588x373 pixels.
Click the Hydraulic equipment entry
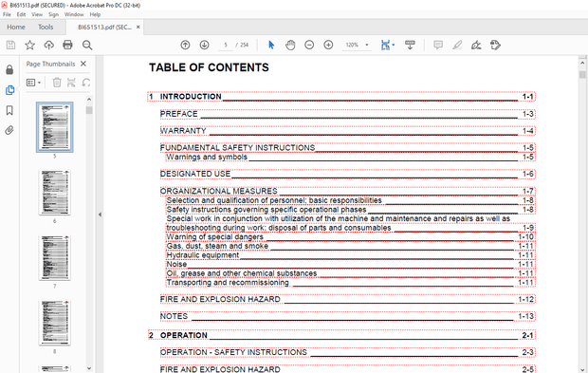click(351, 255)
